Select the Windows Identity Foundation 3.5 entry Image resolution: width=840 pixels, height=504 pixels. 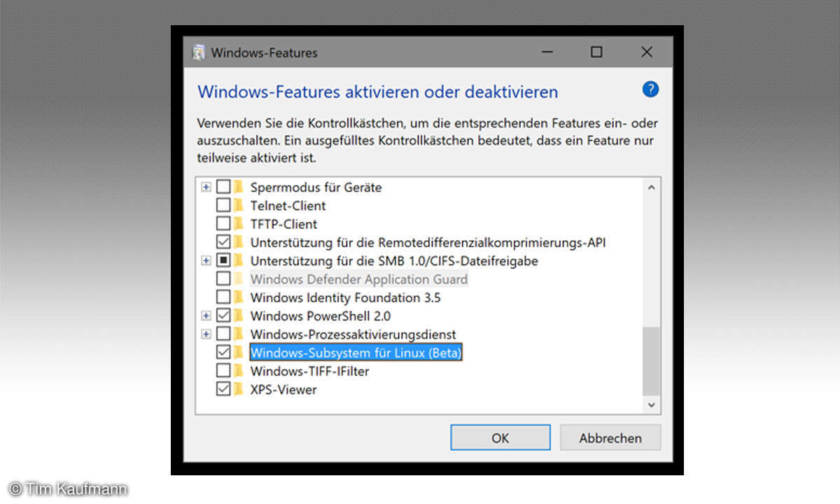click(x=345, y=297)
